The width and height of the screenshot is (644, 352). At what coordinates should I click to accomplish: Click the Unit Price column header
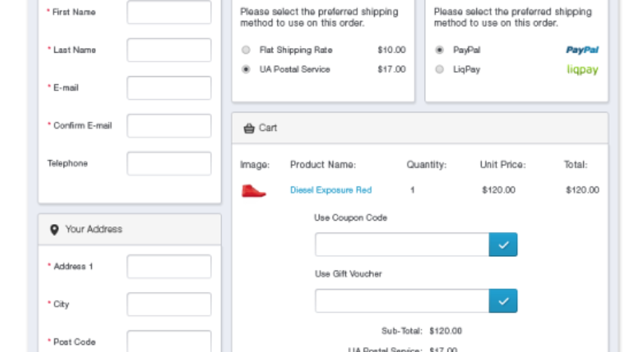503,165
